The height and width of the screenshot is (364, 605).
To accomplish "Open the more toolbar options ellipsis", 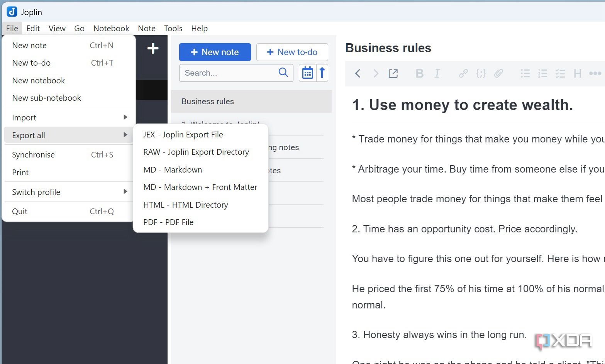I will (x=595, y=73).
